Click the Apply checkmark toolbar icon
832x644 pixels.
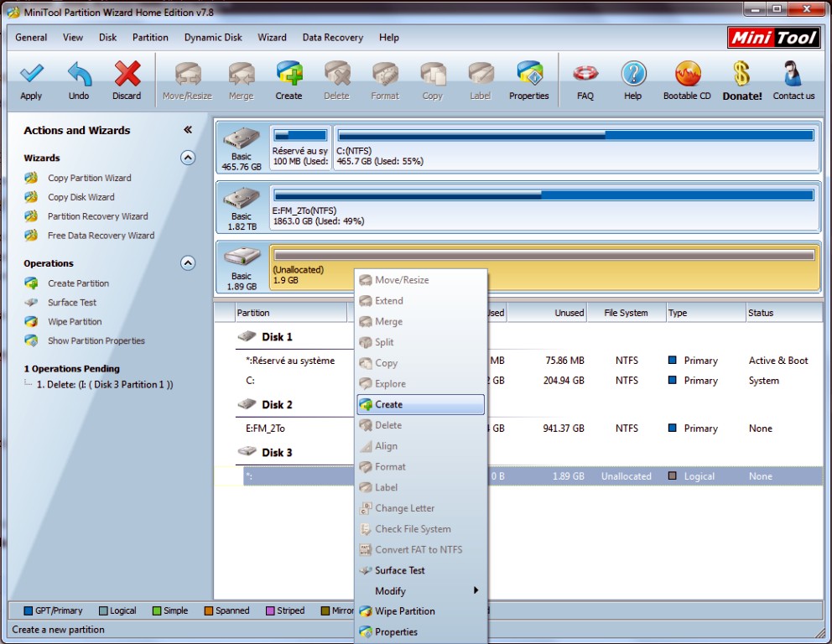tap(31, 74)
